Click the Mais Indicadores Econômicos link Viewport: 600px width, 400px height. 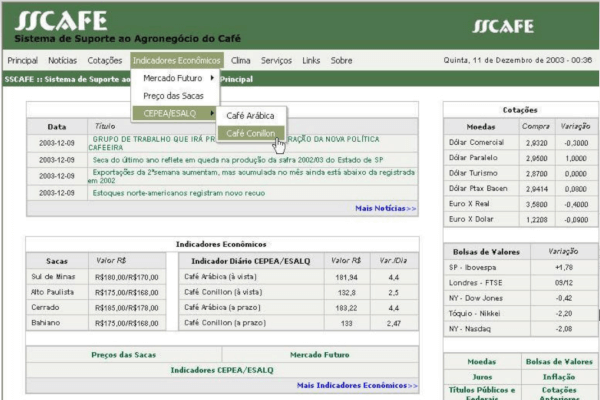pyautogui.click(x=356, y=385)
